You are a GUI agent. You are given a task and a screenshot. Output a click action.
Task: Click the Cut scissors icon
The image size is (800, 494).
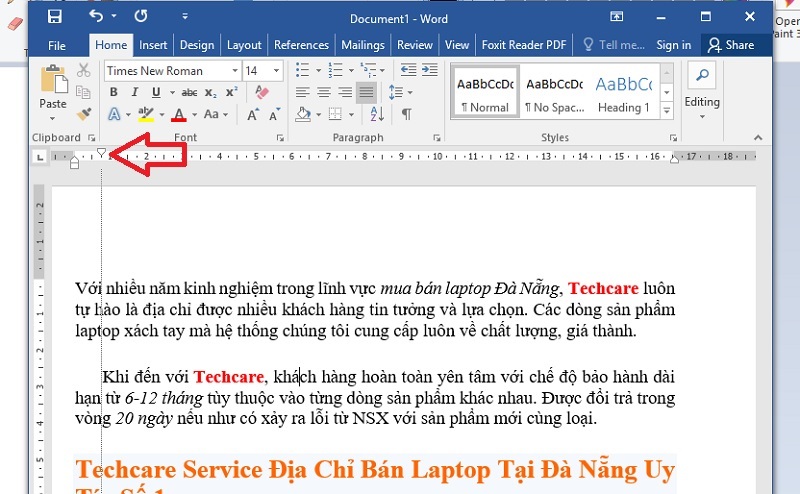(84, 70)
